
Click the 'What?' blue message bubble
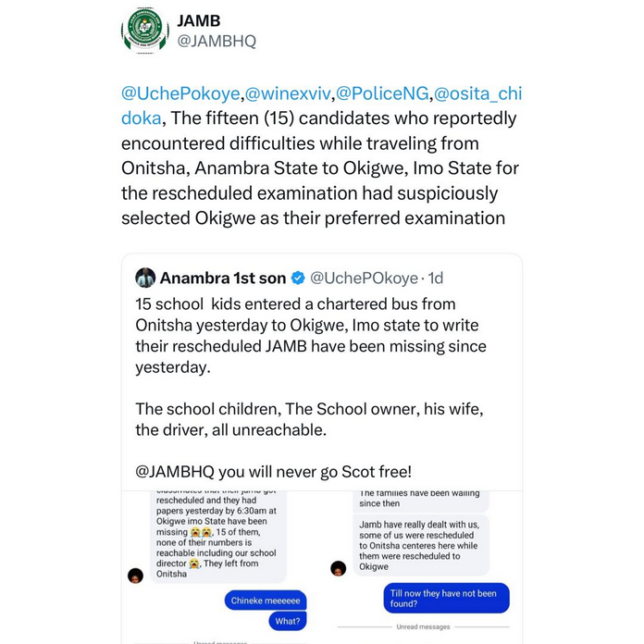[x=287, y=622]
